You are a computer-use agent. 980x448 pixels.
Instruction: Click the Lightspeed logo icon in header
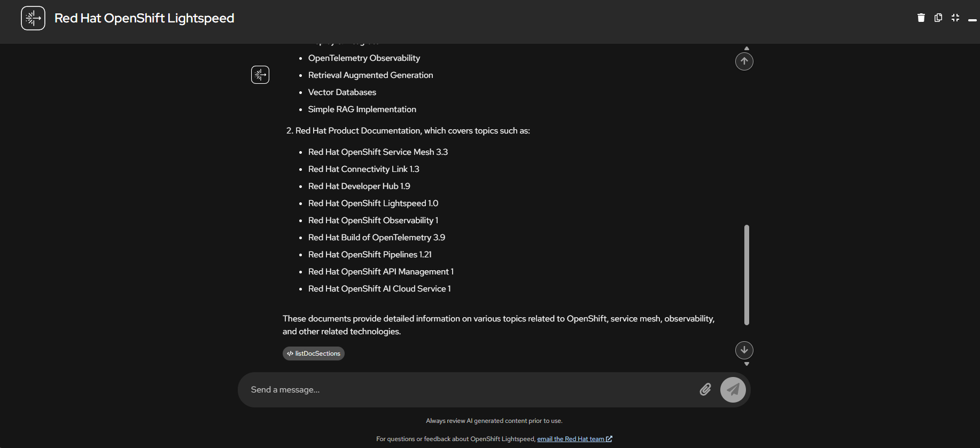coord(33,18)
